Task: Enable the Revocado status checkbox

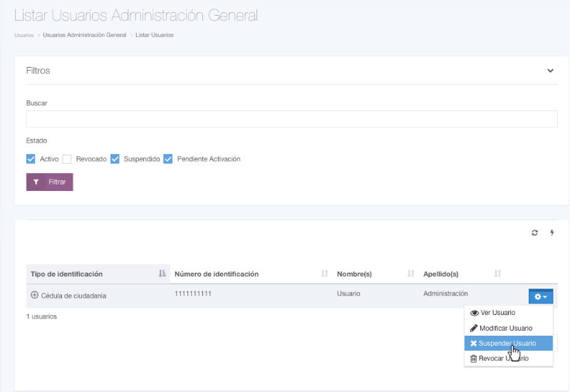Action: coord(67,159)
